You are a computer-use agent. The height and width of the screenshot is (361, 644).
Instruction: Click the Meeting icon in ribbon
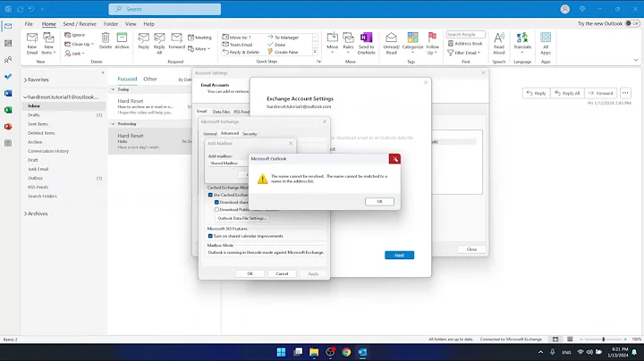point(191,38)
